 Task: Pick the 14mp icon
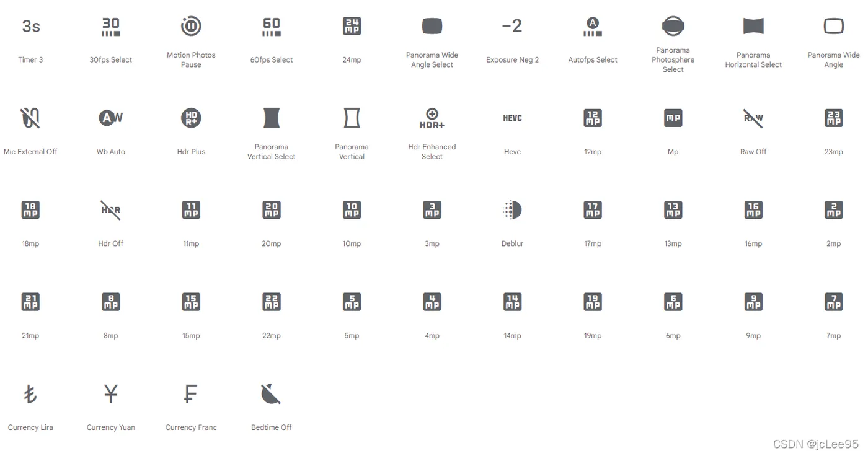click(512, 302)
